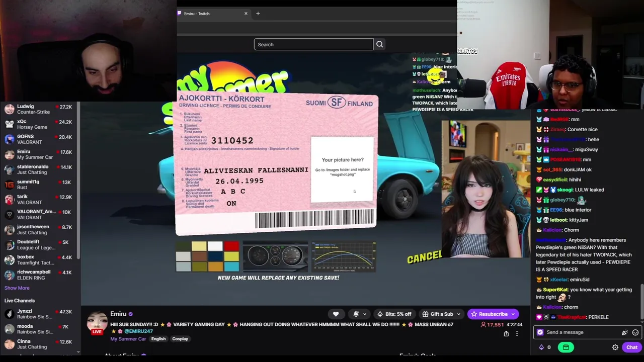Open Cinna's avatar under Live Channels
The height and width of the screenshot is (362, 644).
click(x=9, y=344)
